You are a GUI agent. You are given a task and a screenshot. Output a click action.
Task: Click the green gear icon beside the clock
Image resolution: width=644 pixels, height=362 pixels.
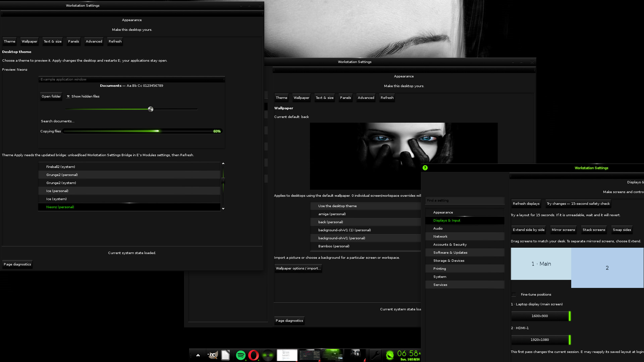[x=390, y=355]
